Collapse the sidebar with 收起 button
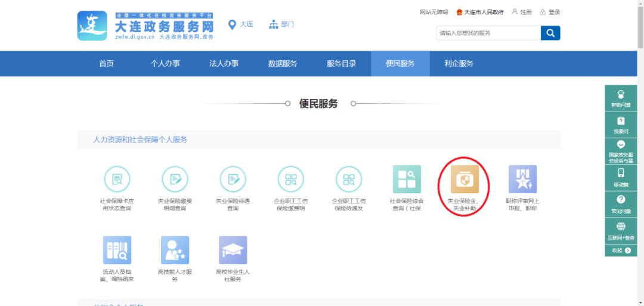 coord(620,251)
